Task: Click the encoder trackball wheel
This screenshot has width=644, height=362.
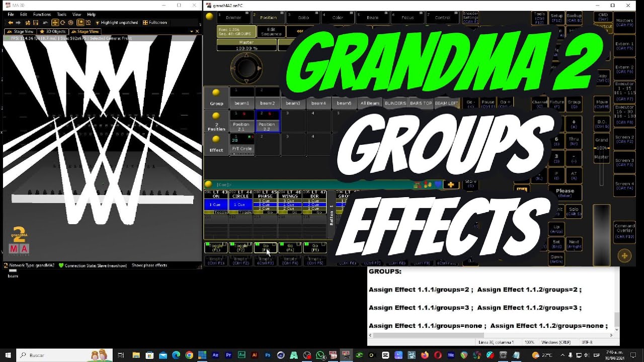Action: pos(246,68)
